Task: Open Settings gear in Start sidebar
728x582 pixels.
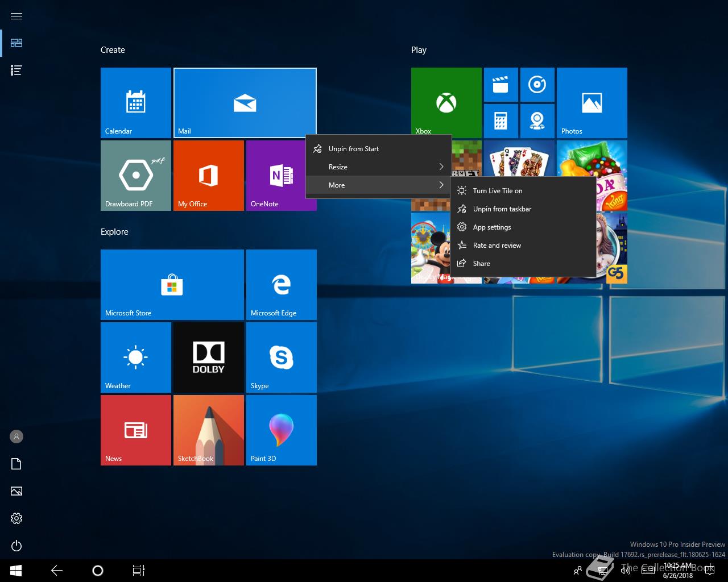Action: [16, 518]
